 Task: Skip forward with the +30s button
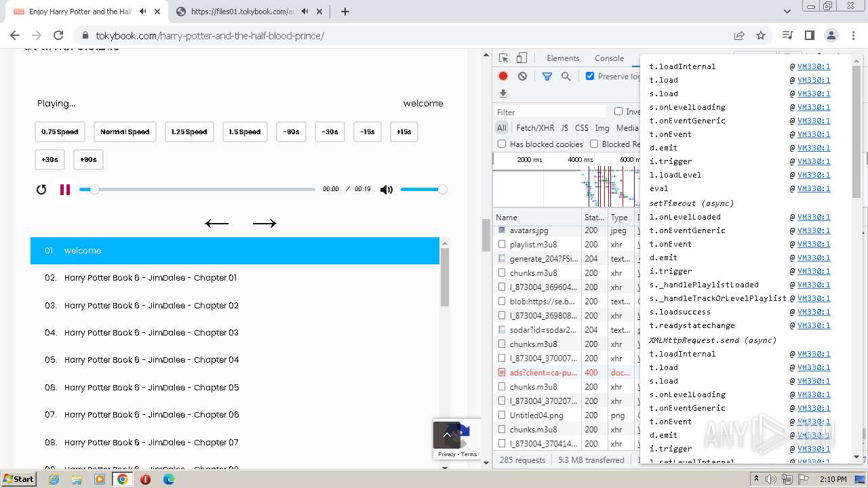coord(50,160)
